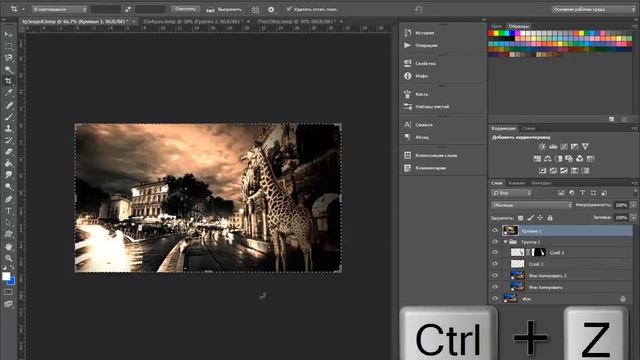Viewport: 640px width, 360px height.
Task: Select the Clone Stamp tool
Action: [9, 128]
